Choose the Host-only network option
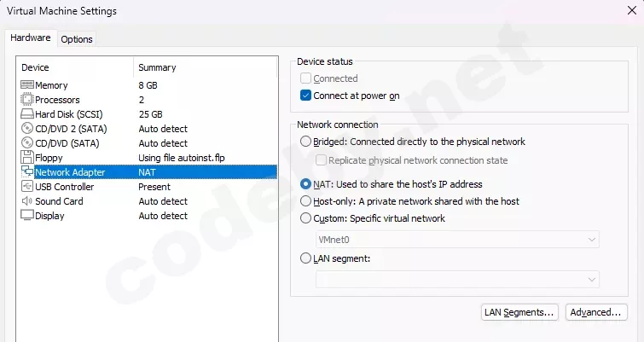The width and height of the screenshot is (644, 342). click(306, 201)
